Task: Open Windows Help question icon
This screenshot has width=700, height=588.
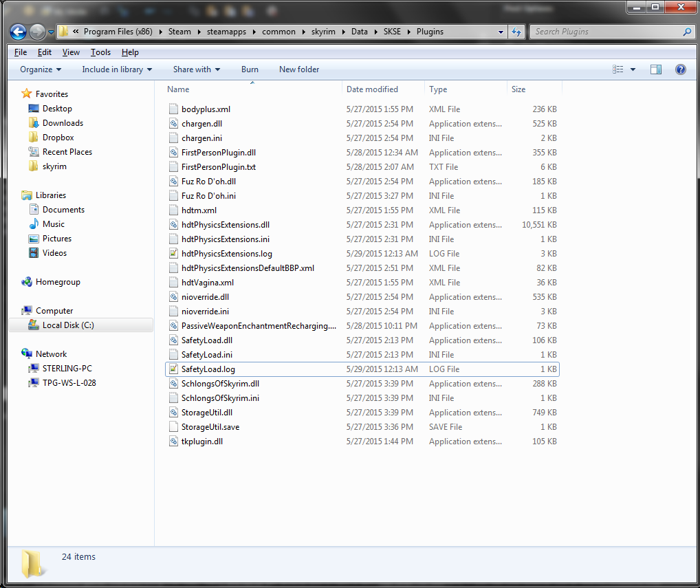Action: tap(680, 69)
